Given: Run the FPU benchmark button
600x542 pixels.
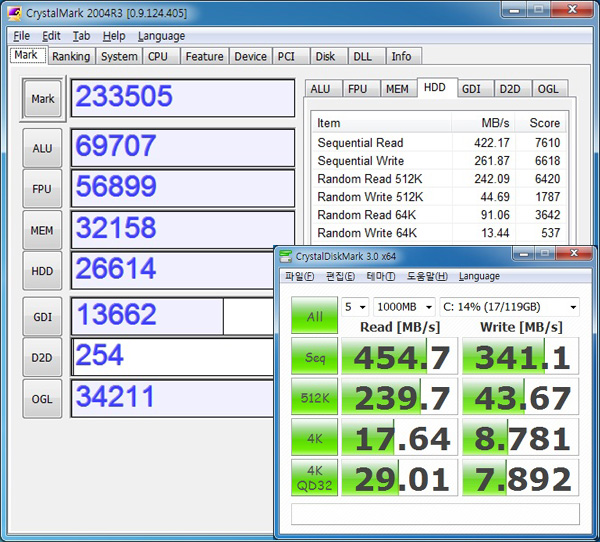Looking at the screenshot, I should (x=42, y=189).
